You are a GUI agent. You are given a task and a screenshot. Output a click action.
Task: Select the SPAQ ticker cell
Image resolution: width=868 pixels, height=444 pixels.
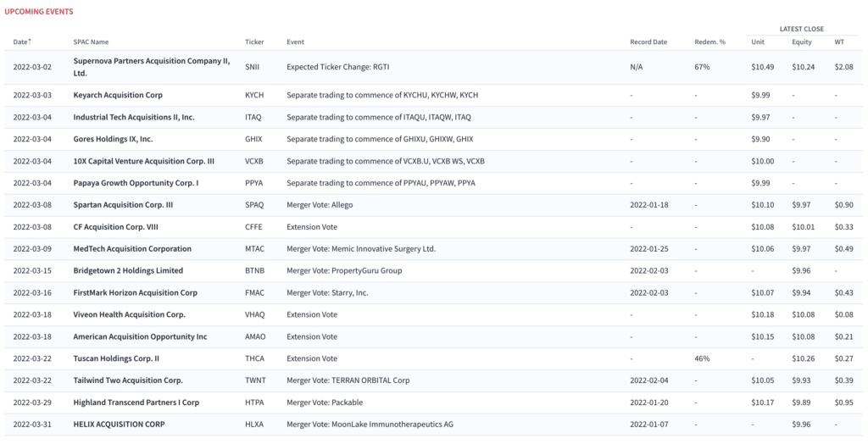pos(254,205)
